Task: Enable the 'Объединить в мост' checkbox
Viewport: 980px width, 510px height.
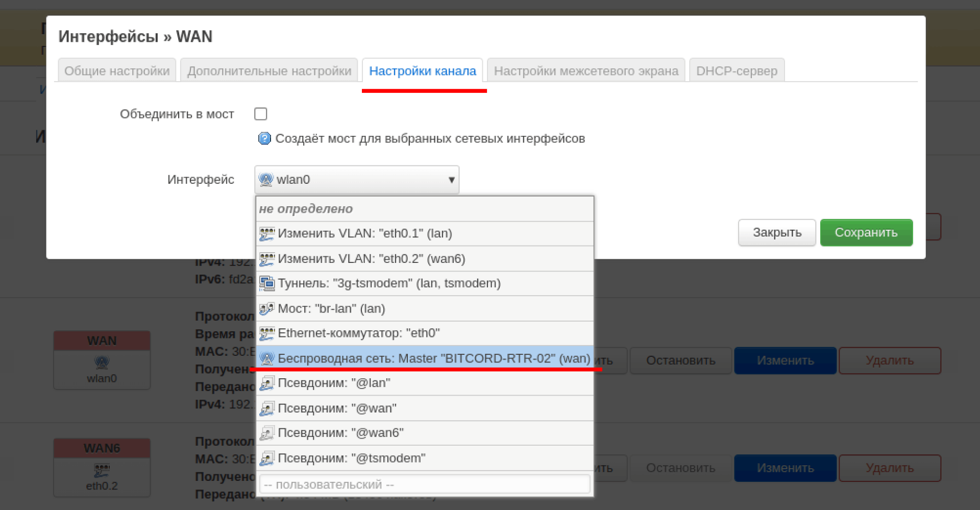Action: (x=261, y=114)
